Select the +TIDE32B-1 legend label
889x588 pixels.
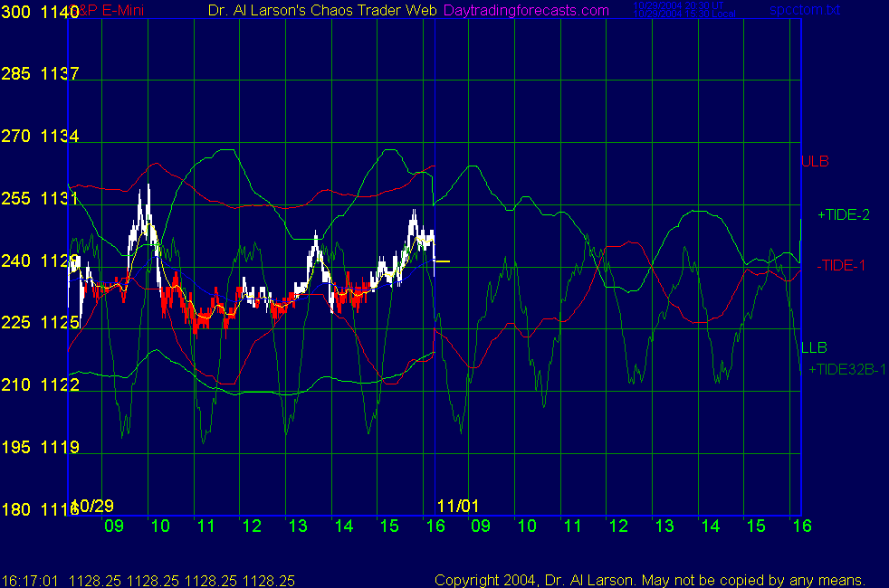tap(847, 369)
